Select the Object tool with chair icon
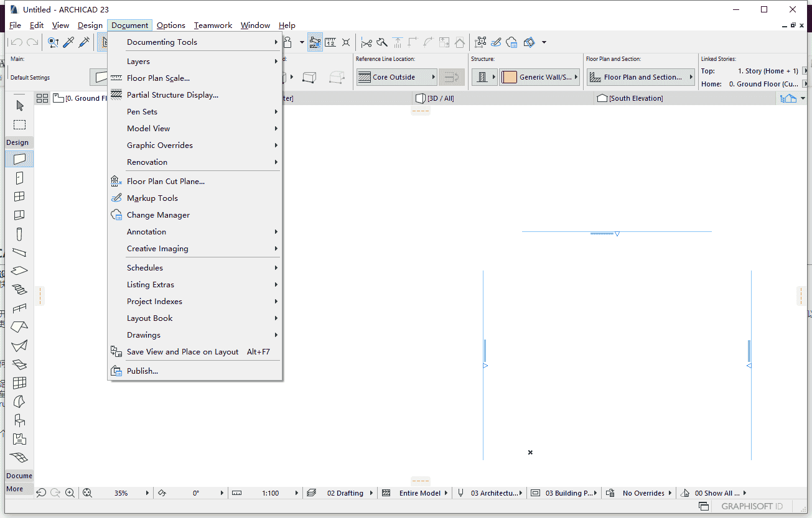 (19, 420)
